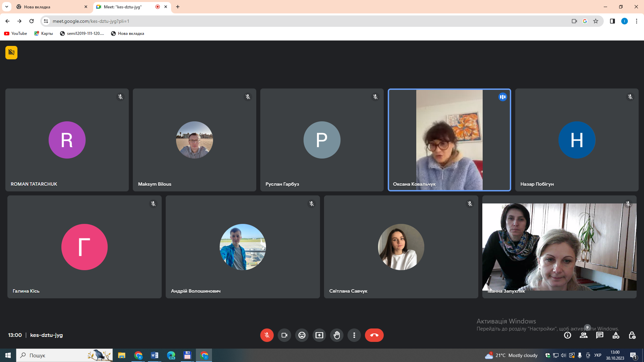Expand Chrome browser tab options

[7, 7]
